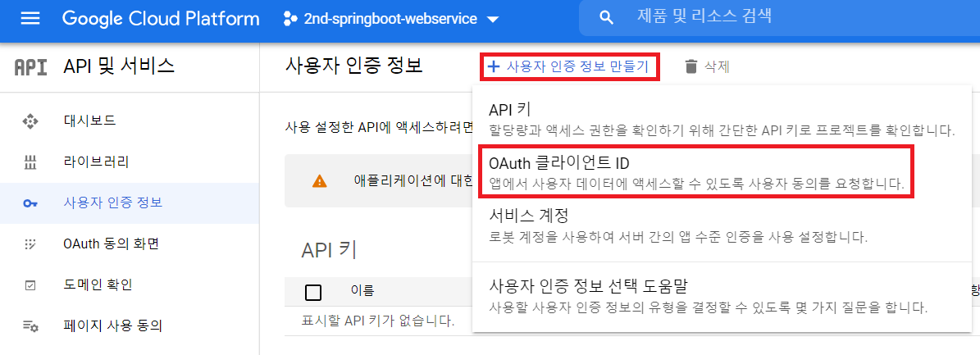Open the 2nd-springboot-webservice project selector

[391, 20]
